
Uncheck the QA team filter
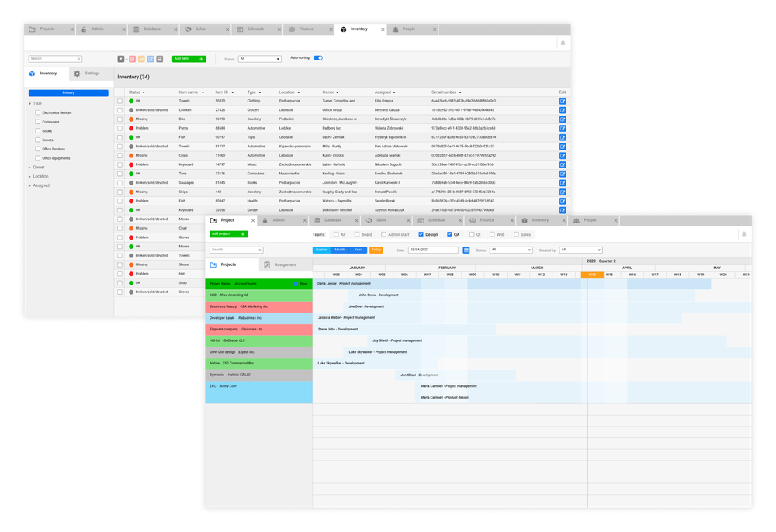(448, 235)
